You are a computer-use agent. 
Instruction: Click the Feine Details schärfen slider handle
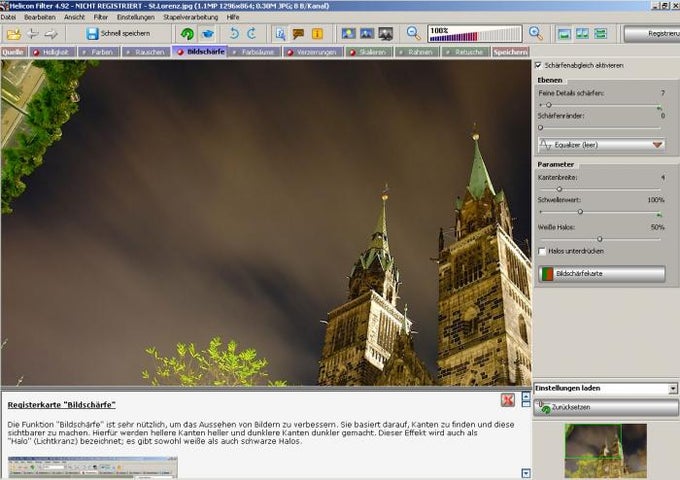[549, 105]
